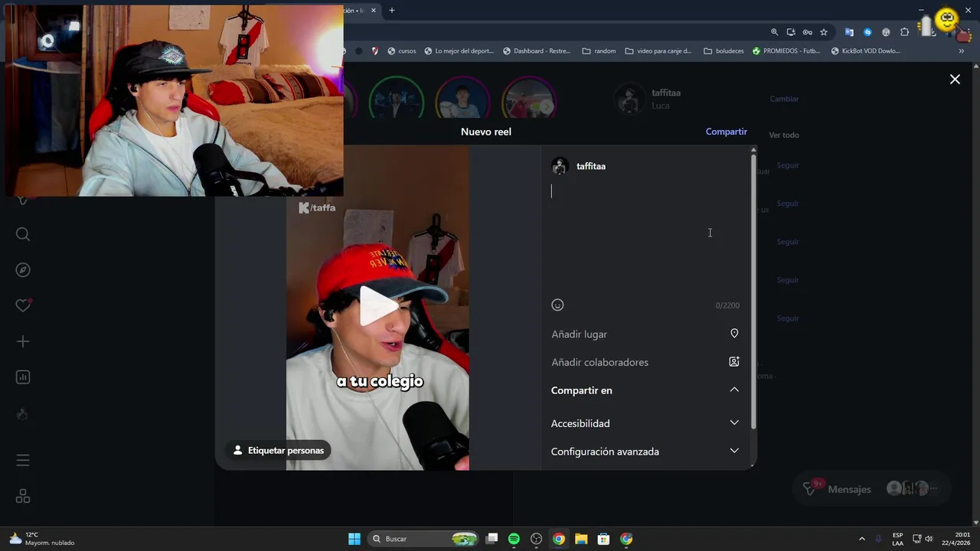This screenshot has width=980, height=551.
Task: Click the Meta apps grid icon in sidebar
Action: tap(23, 497)
